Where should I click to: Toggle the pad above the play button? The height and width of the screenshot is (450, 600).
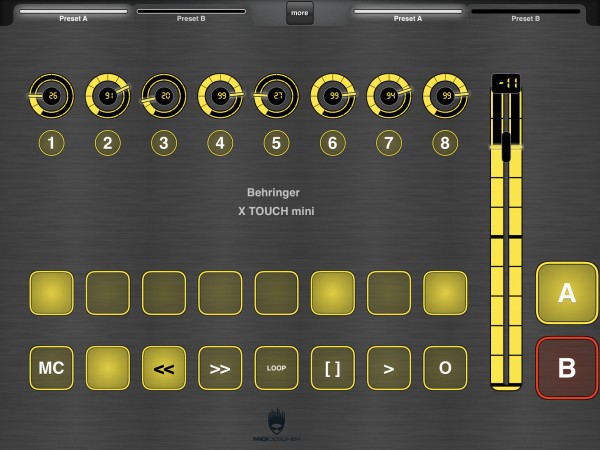click(x=389, y=293)
